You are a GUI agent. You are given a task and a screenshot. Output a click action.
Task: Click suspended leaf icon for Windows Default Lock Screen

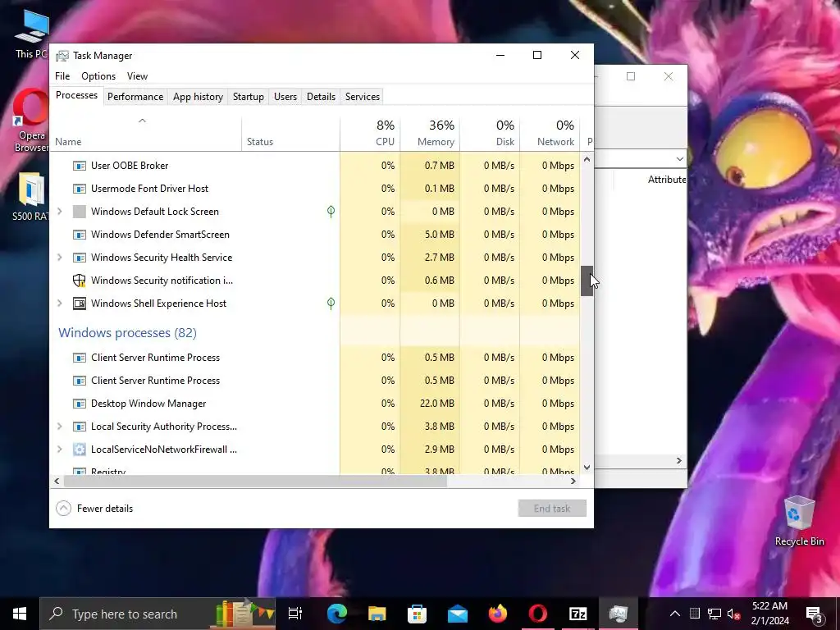tap(331, 212)
